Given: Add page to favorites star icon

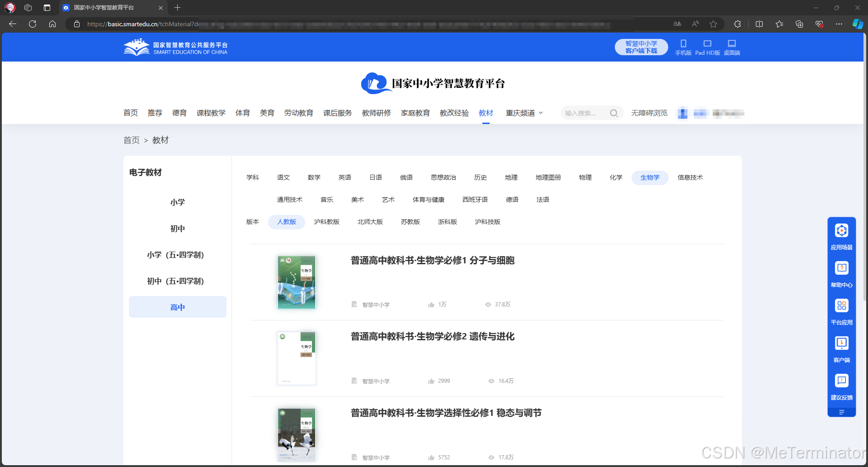Looking at the screenshot, I should [x=713, y=24].
